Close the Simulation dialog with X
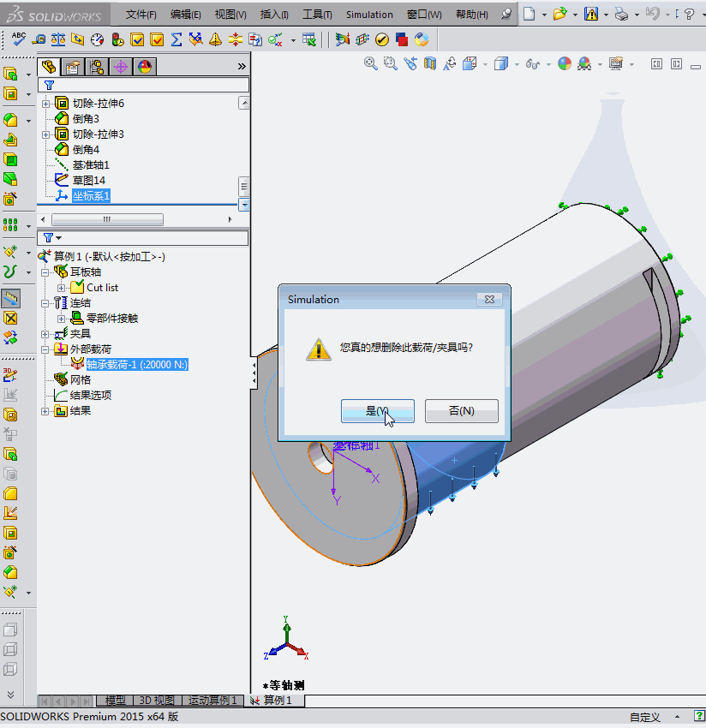Image resolution: width=706 pixels, height=728 pixels. (x=489, y=300)
